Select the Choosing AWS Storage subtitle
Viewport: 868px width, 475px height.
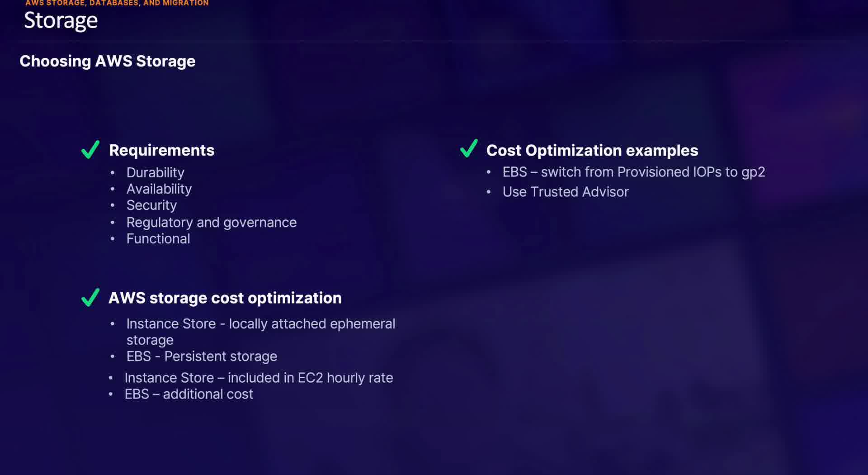click(108, 61)
